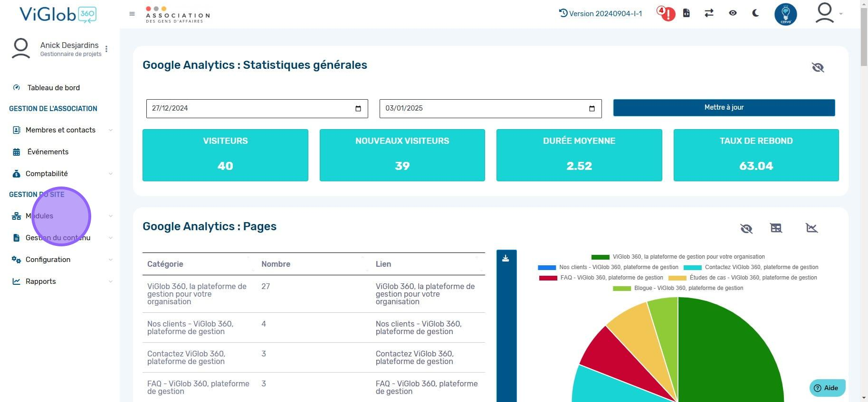
Task: Toggle the hamburger sidebar menu
Action: (132, 14)
